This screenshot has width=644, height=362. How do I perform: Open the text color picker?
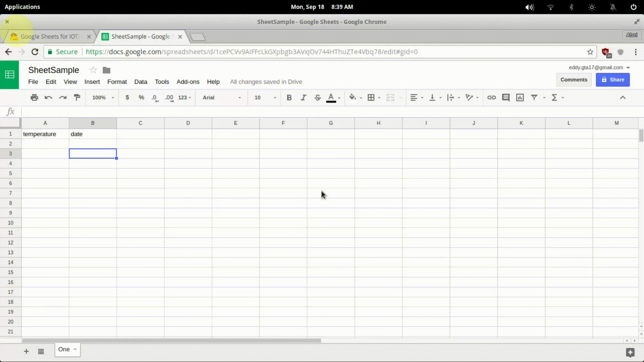(331, 98)
